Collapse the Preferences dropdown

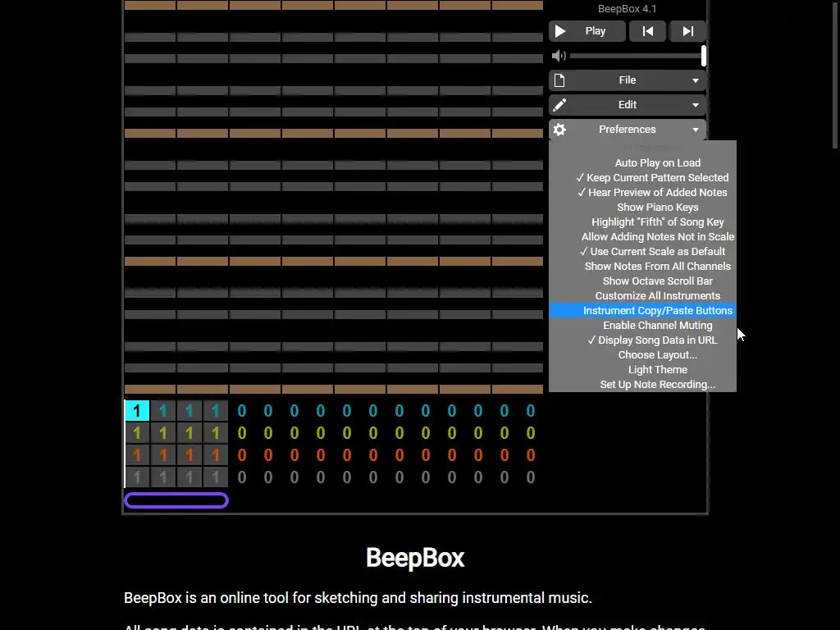tap(628, 130)
